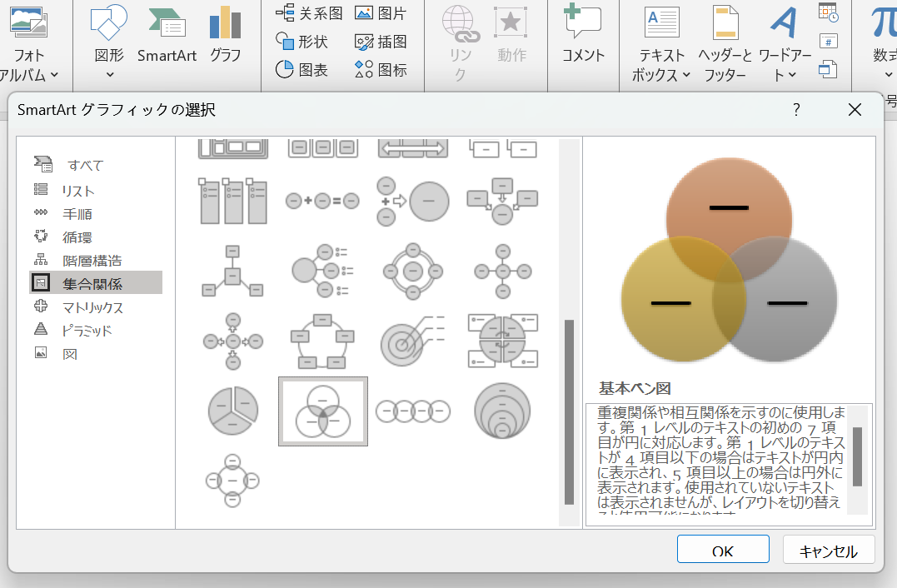897x588 pixels.
Task: Click the 关系图 ribbon item
Action: tap(309, 13)
